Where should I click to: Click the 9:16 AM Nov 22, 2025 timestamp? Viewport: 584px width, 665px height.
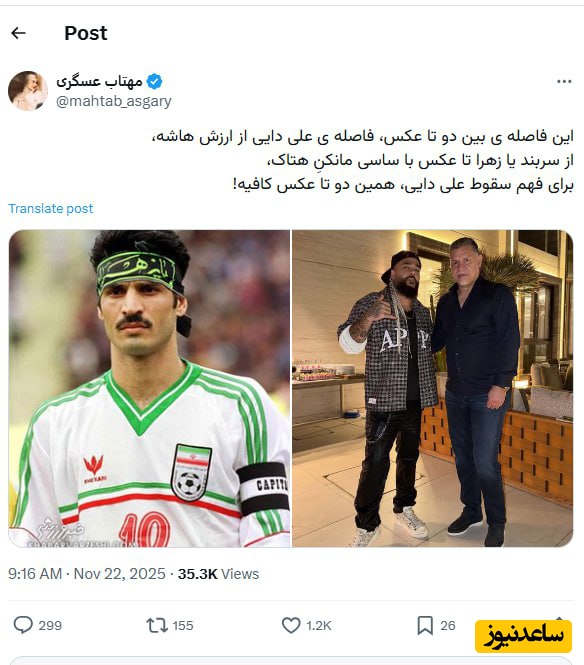pos(87,574)
